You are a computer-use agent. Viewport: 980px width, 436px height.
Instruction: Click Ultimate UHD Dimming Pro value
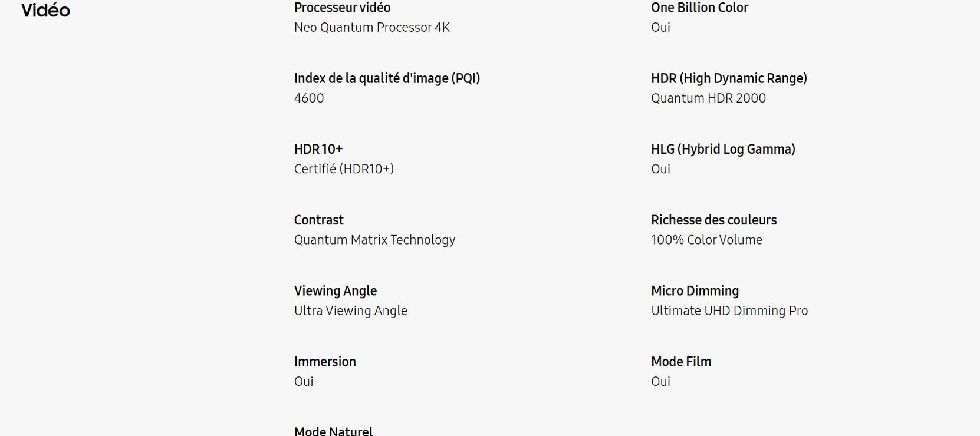tap(729, 311)
